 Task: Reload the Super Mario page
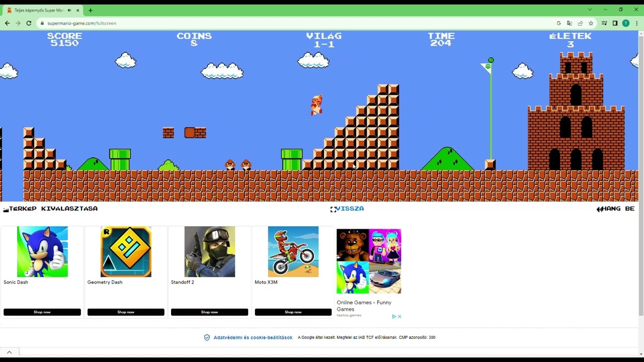[29, 23]
